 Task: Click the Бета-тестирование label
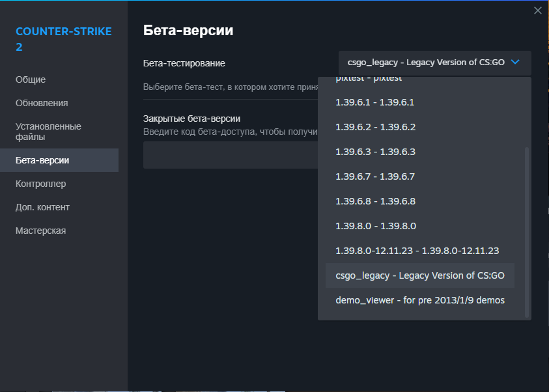pyautogui.click(x=184, y=63)
